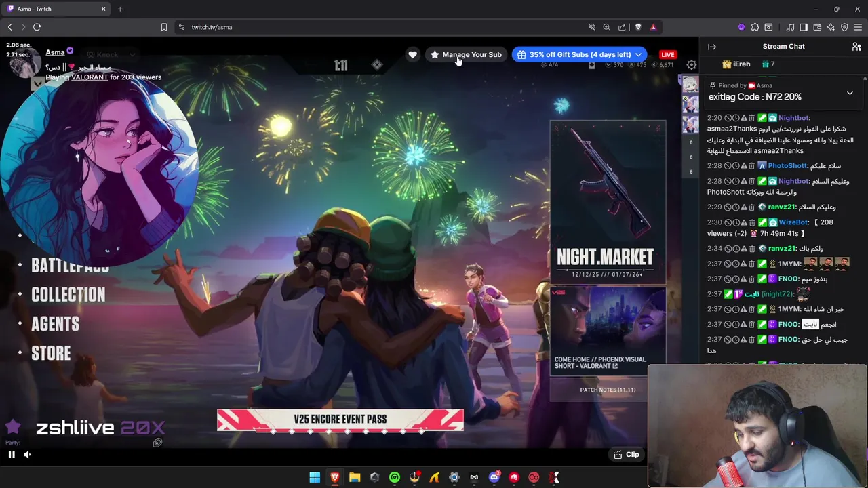Expand the Gift Subs dropdown chevron

point(639,54)
